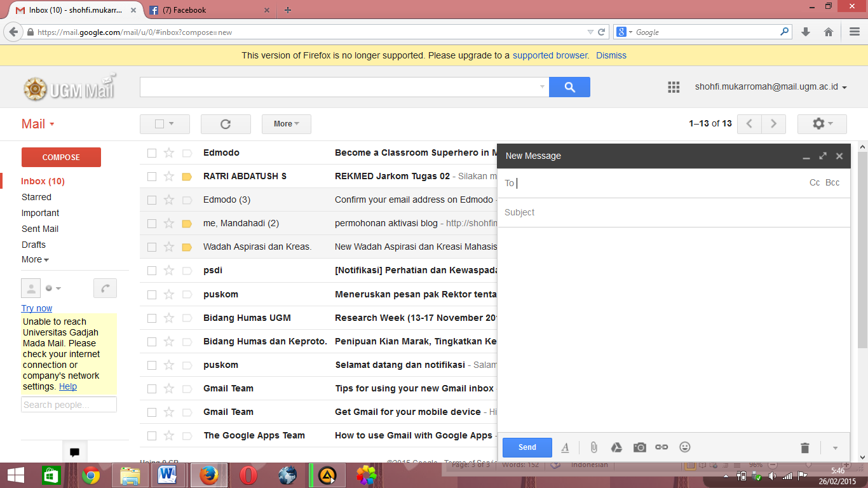The height and width of the screenshot is (488, 868).
Task: Go to the Starred folder
Action: click(x=36, y=197)
